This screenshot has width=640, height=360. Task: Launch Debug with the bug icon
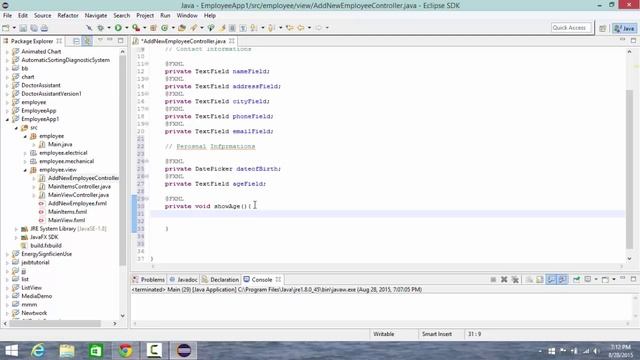click(x=100, y=28)
